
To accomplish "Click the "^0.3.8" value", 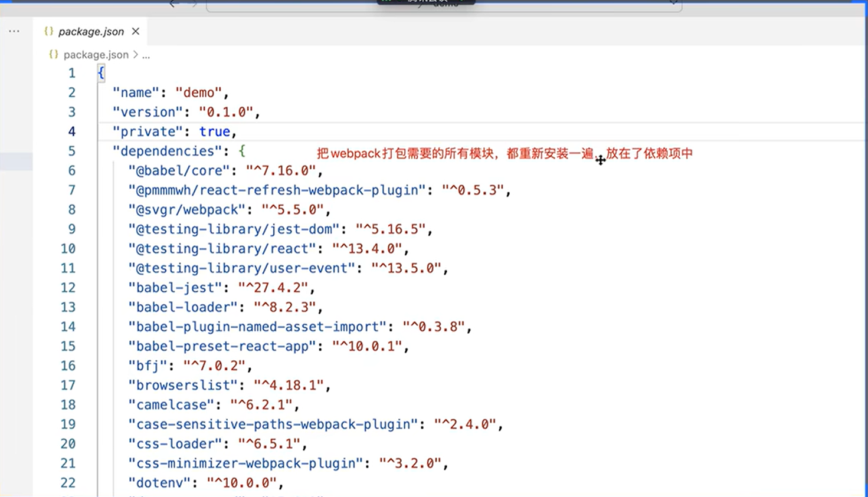I will [434, 327].
